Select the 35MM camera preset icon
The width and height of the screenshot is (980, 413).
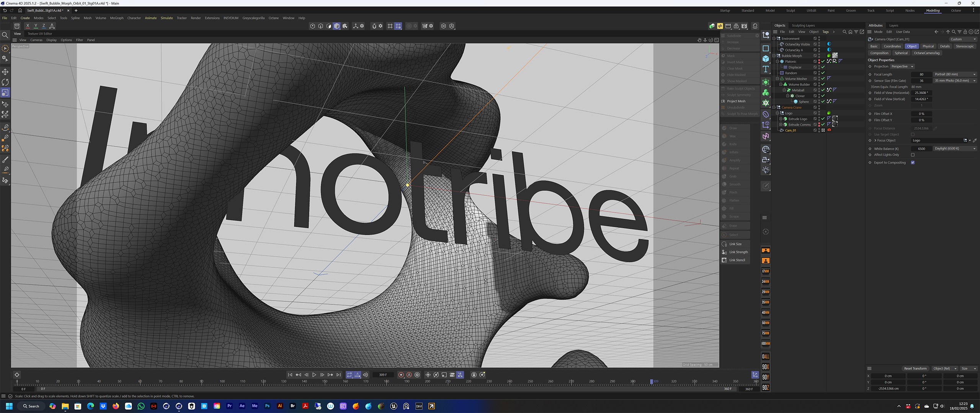tap(766, 302)
